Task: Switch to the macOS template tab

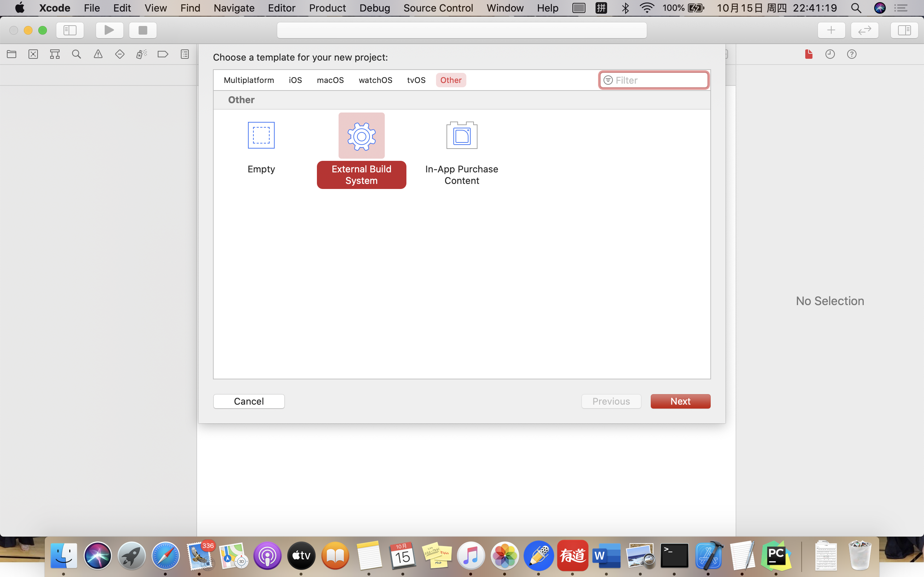Action: (x=330, y=80)
